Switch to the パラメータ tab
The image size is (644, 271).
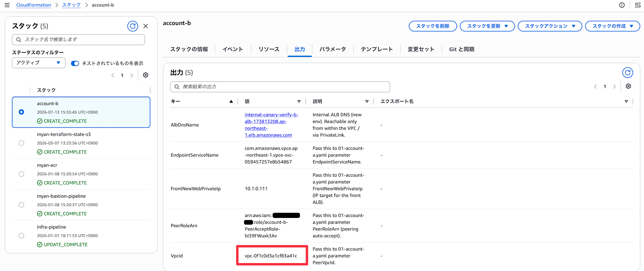333,49
